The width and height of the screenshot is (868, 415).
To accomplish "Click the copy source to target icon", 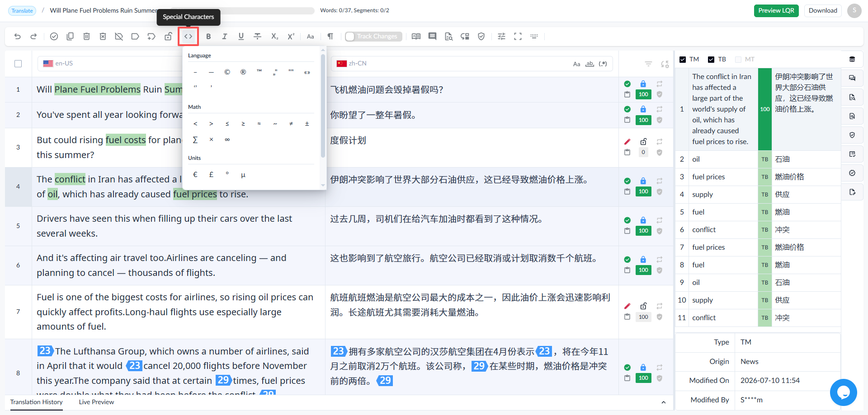I will (x=70, y=37).
